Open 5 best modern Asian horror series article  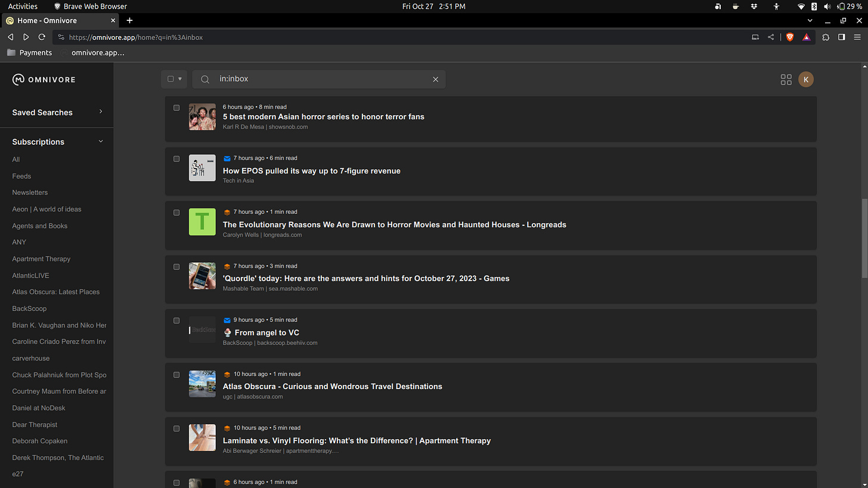click(324, 117)
